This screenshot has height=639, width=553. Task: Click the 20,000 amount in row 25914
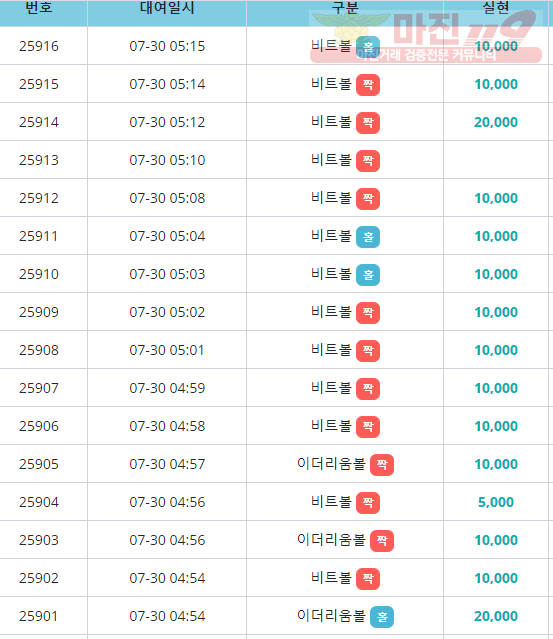tap(496, 122)
